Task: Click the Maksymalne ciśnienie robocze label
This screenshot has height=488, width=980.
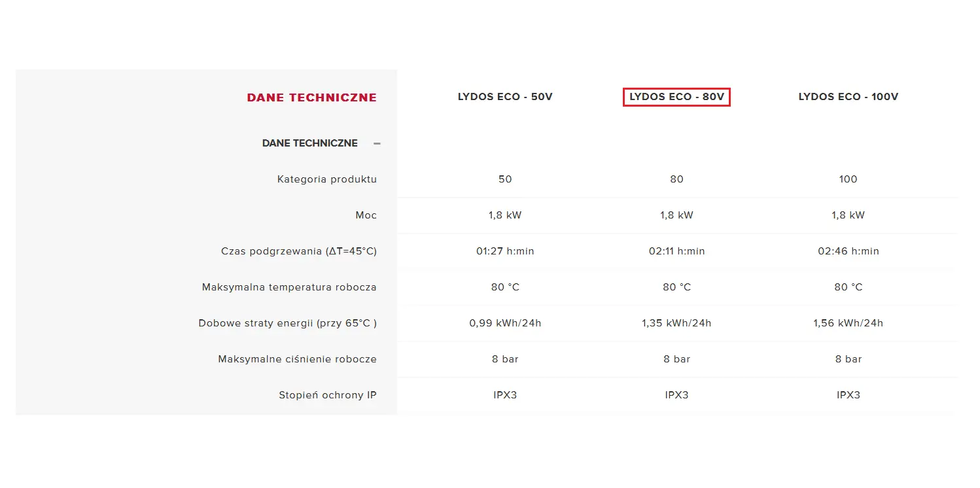Action: point(298,359)
